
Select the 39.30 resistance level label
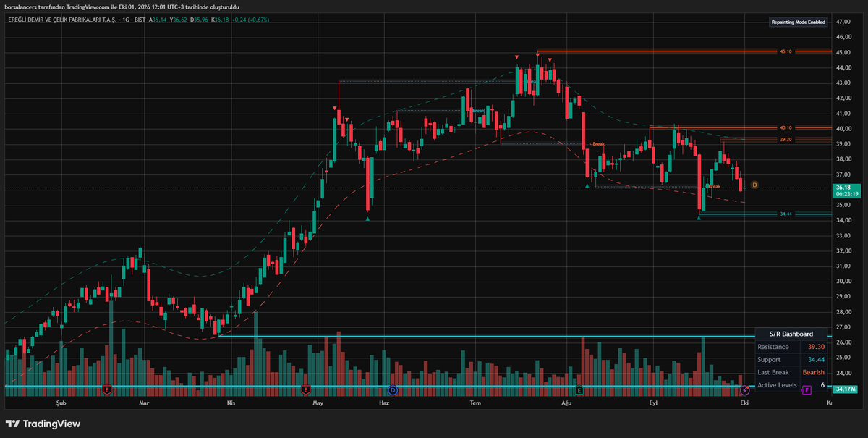point(786,140)
